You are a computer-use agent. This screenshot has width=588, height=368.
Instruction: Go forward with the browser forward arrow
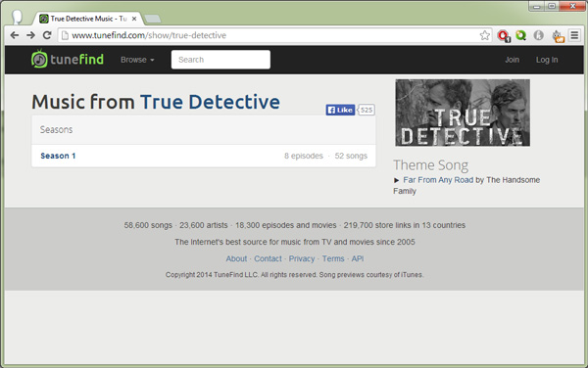[30, 35]
